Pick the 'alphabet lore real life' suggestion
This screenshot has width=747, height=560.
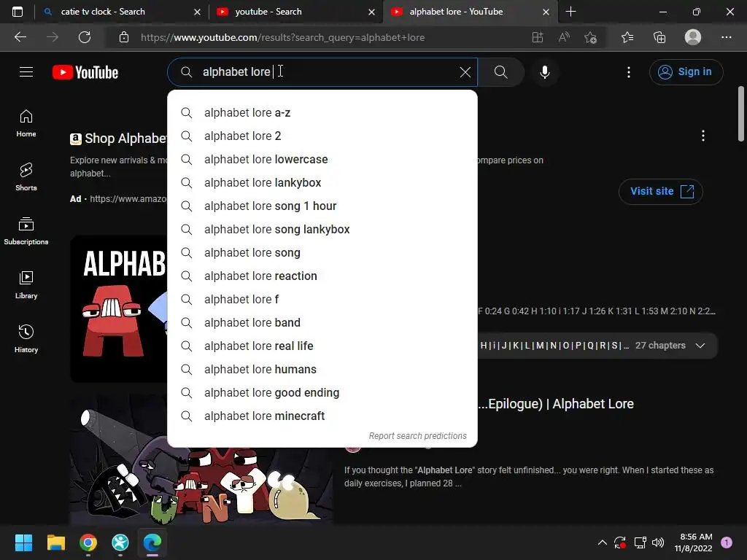[322, 346]
